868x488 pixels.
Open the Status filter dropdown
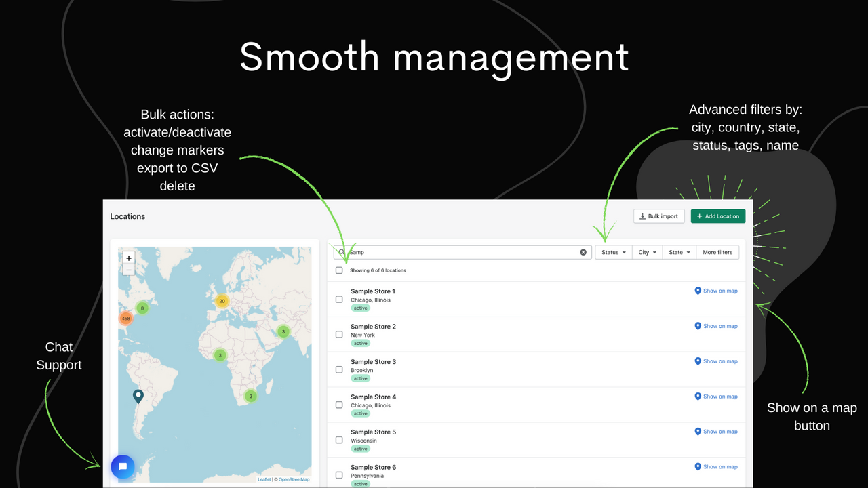click(x=612, y=252)
